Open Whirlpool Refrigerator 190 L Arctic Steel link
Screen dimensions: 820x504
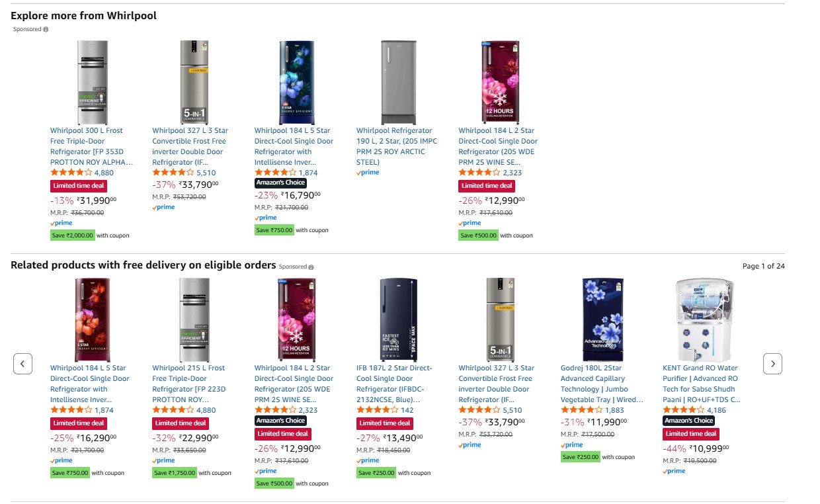pos(393,146)
